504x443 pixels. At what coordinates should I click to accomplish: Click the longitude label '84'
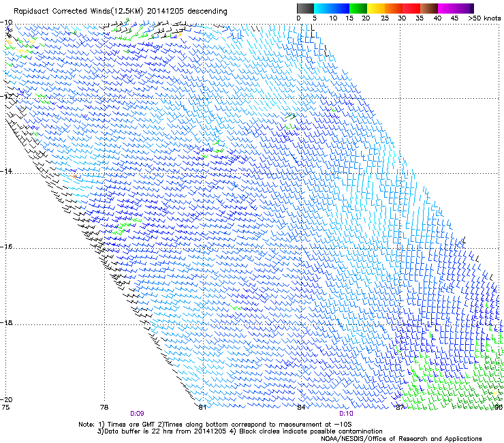tap(301, 408)
